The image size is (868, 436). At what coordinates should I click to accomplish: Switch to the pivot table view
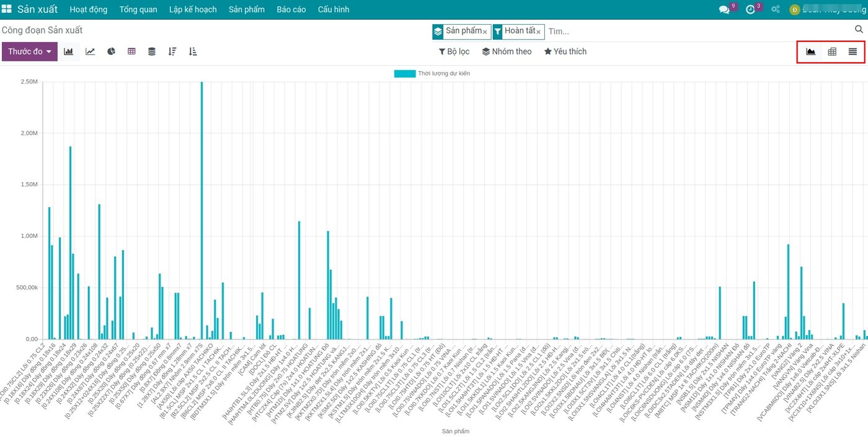(832, 51)
